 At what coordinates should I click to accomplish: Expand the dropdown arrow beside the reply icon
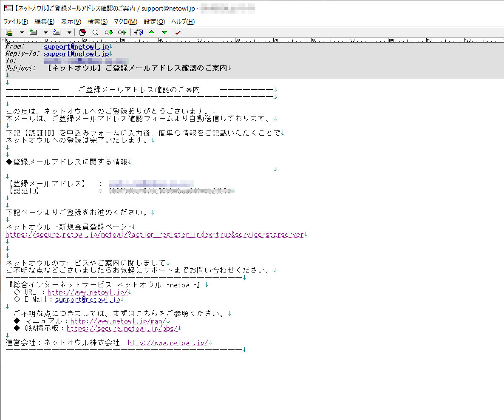click(x=45, y=32)
